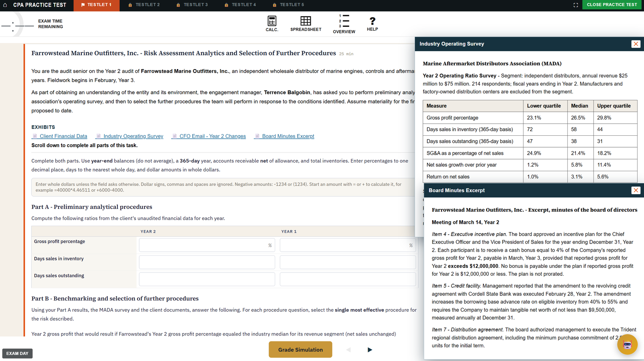Click the Industry Operating Survey panel title
The width and height of the screenshot is (644, 361).
pyautogui.click(x=452, y=44)
